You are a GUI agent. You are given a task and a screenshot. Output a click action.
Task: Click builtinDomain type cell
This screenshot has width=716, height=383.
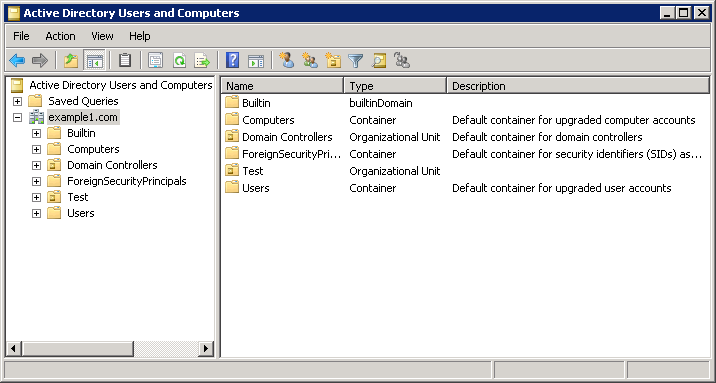coord(381,103)
